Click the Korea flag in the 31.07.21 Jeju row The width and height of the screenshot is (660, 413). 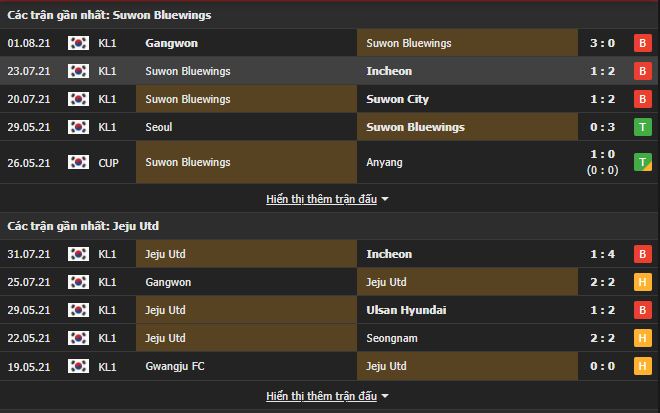point(78,254)
